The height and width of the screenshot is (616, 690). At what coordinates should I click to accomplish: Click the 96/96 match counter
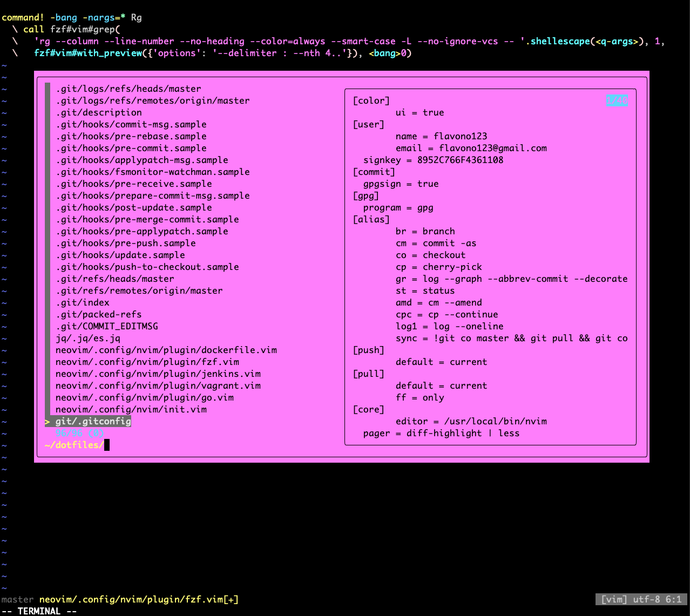tap(79, 433)
